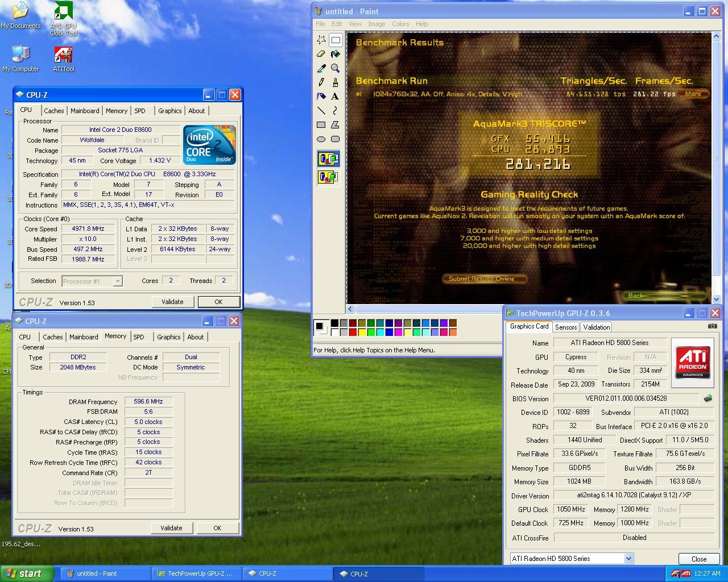This screenshot has height=582, width=728.
Task: Select the Curve tool in Paint
Action: pos(336,111)
